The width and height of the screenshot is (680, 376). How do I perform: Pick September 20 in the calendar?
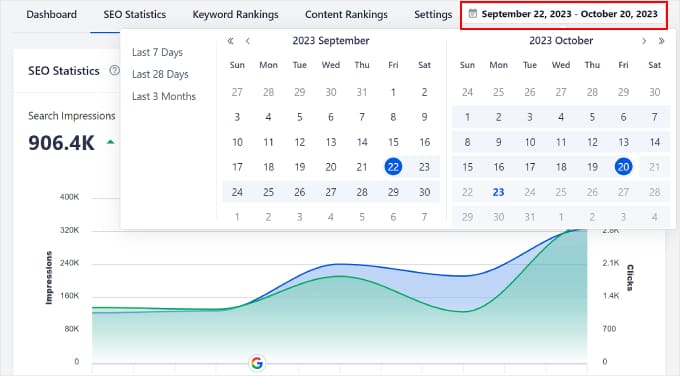click(331, 167)
